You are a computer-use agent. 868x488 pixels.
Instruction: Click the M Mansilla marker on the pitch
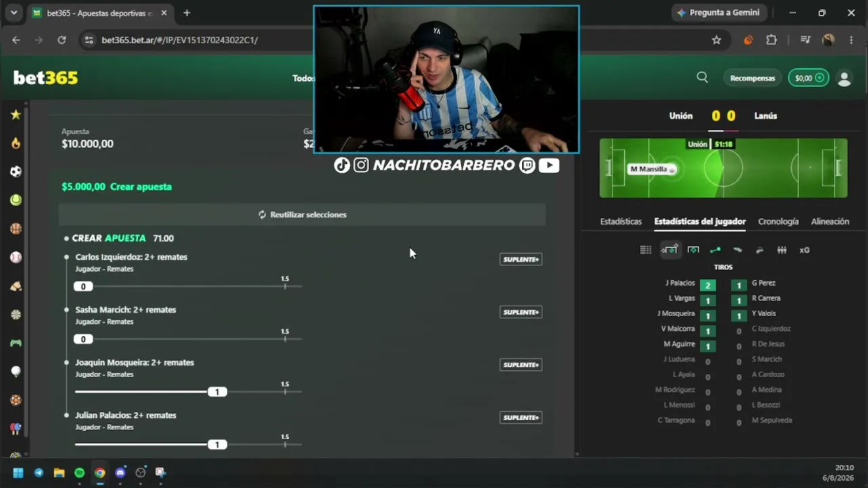click(652, 169)
